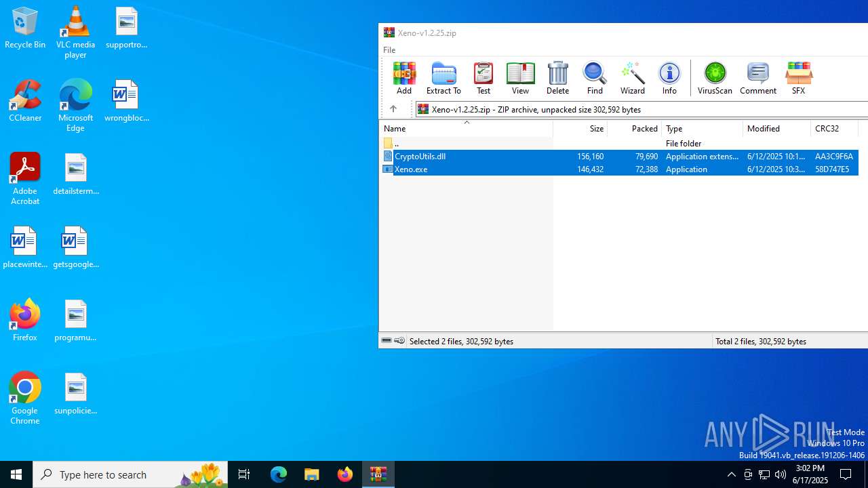Screen dimensions: 868x488
Task: Select the Adobe Acrobat desktop icon
Action: tap(25, 179)
